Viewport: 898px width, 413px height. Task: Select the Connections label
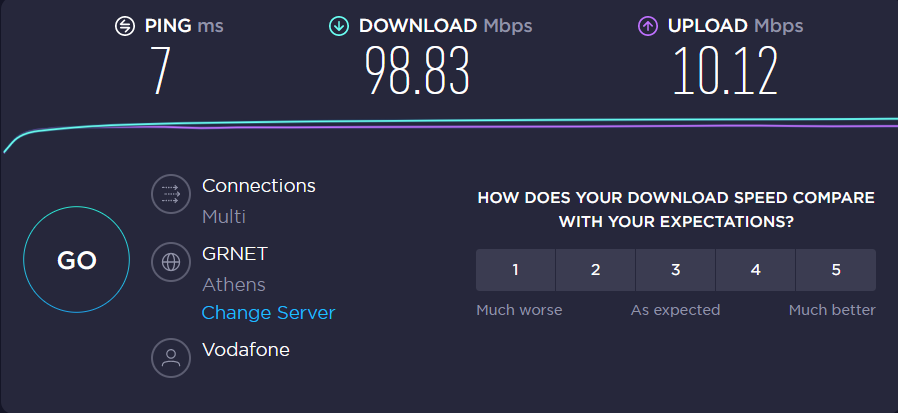coord(259,186)
